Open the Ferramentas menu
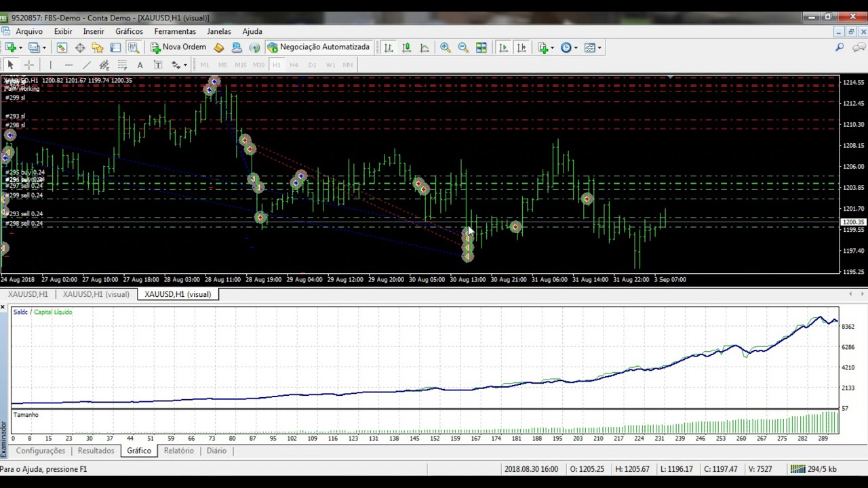 click(175, 31)
